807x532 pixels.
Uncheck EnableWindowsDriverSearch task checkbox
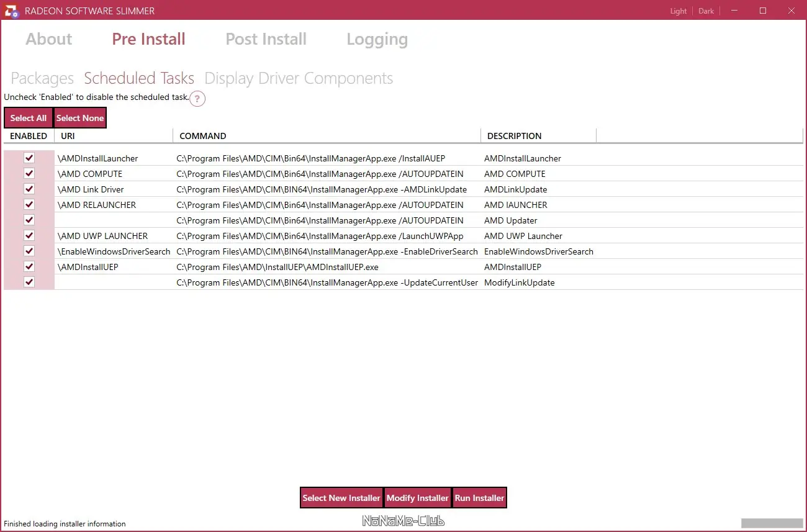coord(29,251)
